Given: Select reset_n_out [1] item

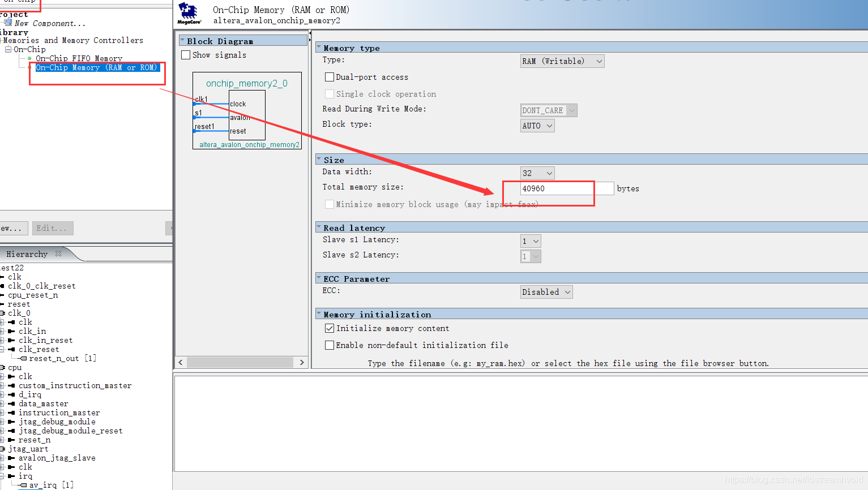Looking at the screenshot, I should tap(62, 358).
